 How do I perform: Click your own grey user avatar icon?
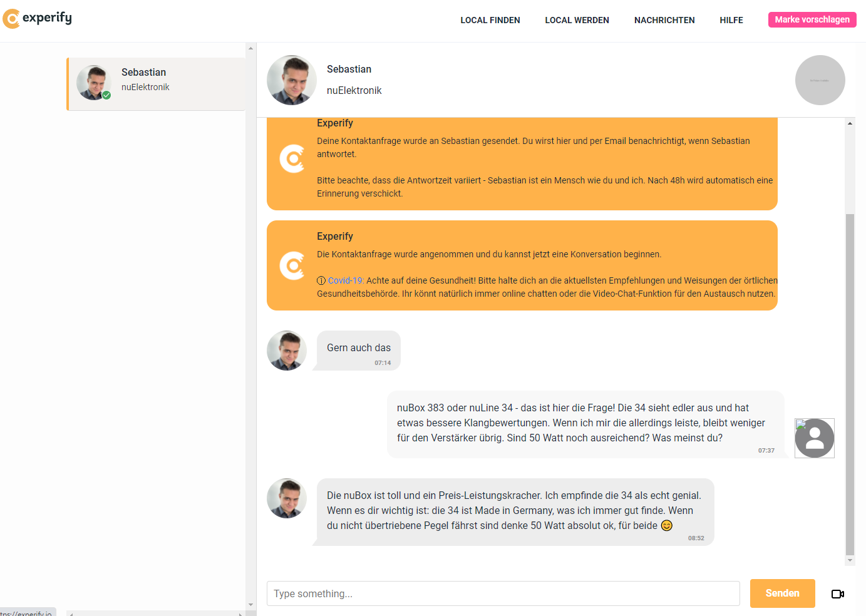(x=814, y=438)
